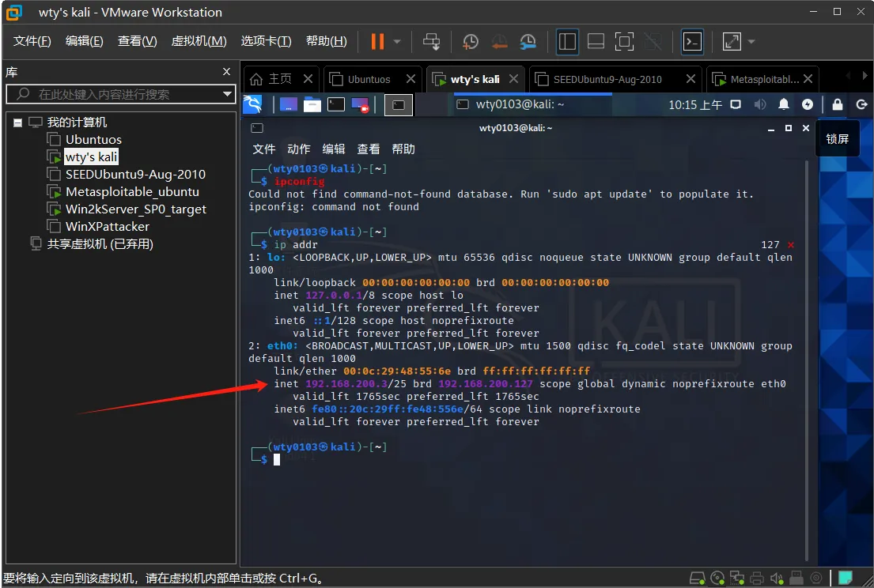This screenshot has width=874, height=588.
Task: Click the Kali log out icon
Action: click(861, 104)
